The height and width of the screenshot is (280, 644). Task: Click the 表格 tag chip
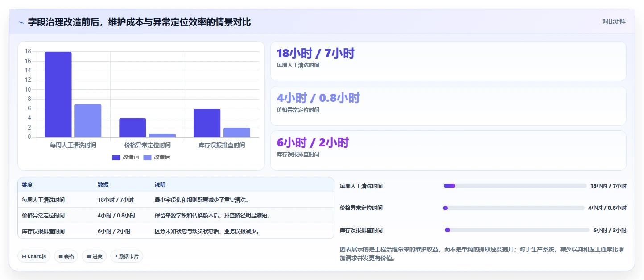click(x=66, y=256)
